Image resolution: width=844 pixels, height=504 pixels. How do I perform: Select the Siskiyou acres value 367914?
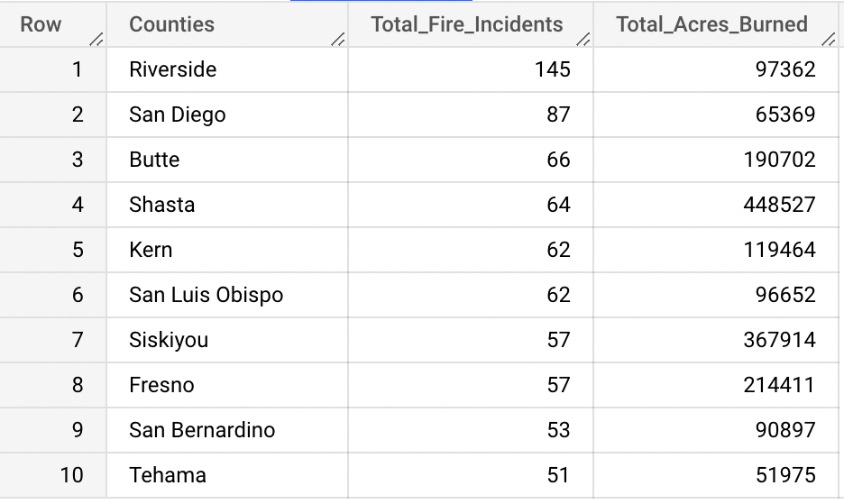(x=779, y=340)
